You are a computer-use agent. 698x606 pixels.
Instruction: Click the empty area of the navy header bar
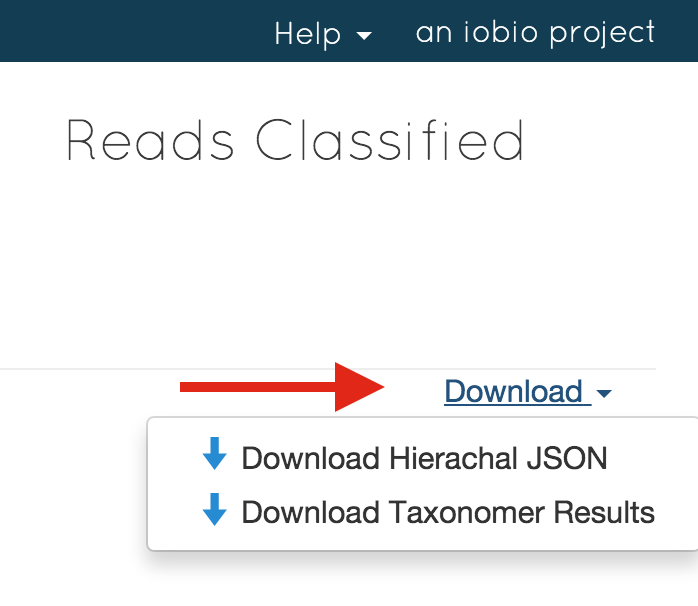tap(134, 31)
